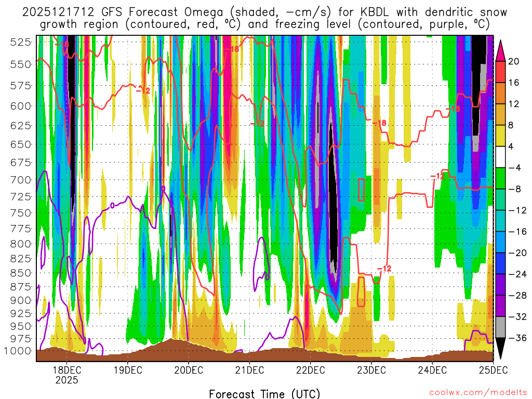The image size is (532, 399).
Task: Pick the dark blue swatch between -20 and -24
Action: click(x=500, y=263)
